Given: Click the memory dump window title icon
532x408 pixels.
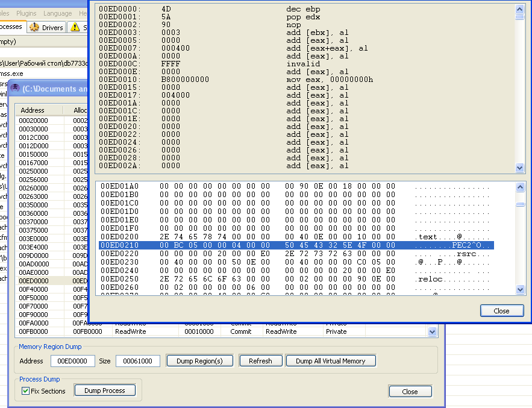Looking at the screenshot, I should point(14,89).
